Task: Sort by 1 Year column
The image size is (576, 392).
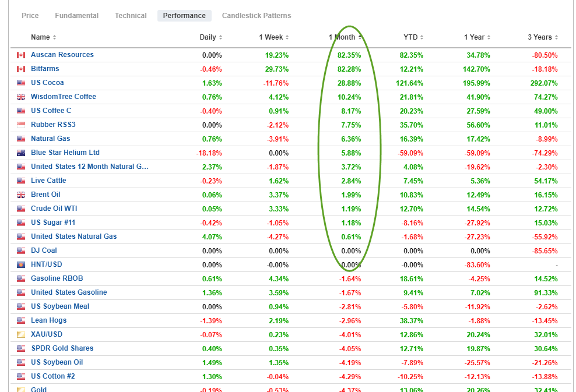Action: 477,37
